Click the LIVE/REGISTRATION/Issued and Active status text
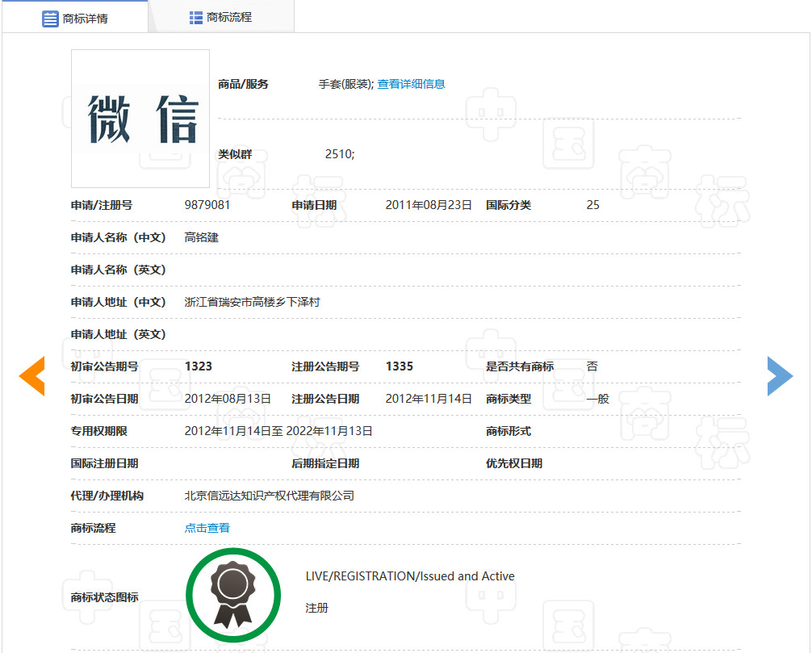Image resolution: width=812 pixels, height=653 pixels. point(410,576)
